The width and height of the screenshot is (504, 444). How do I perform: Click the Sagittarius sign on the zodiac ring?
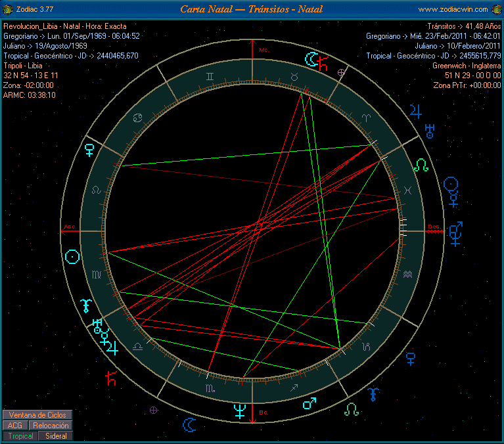pos(294,388)
